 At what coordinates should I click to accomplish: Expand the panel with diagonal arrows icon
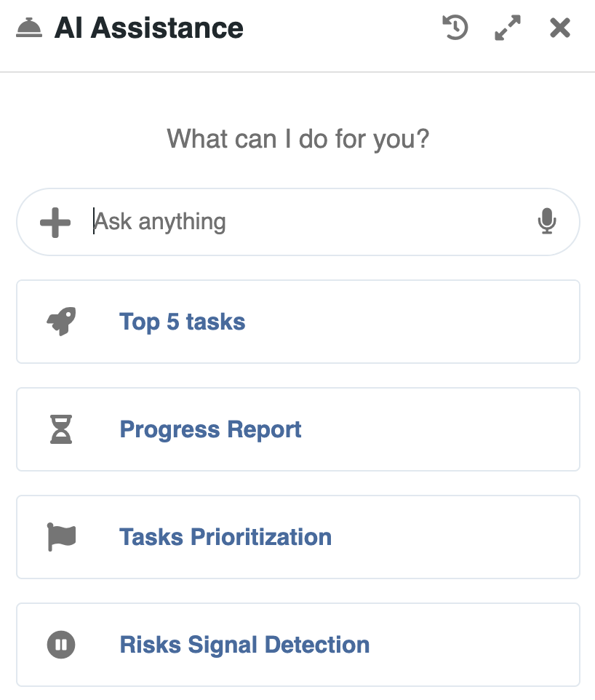(x=508, y=28)
